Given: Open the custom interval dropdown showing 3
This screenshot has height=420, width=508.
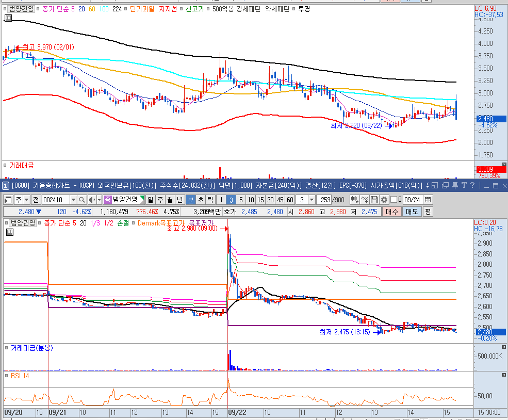Looking at the screenshot, I should pyautogui.click(x=312, y=200).
